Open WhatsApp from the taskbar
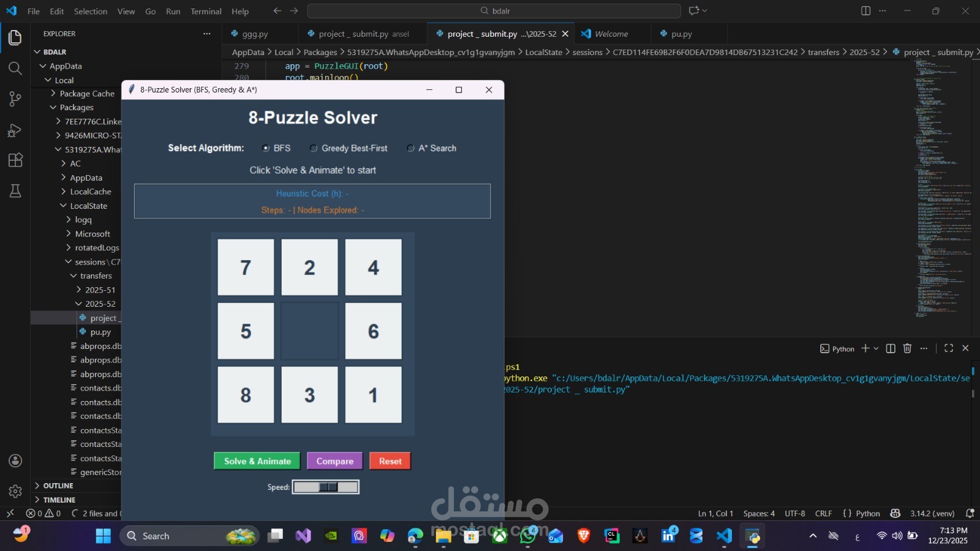The image size is (980, 551). [x=527, y=536]
